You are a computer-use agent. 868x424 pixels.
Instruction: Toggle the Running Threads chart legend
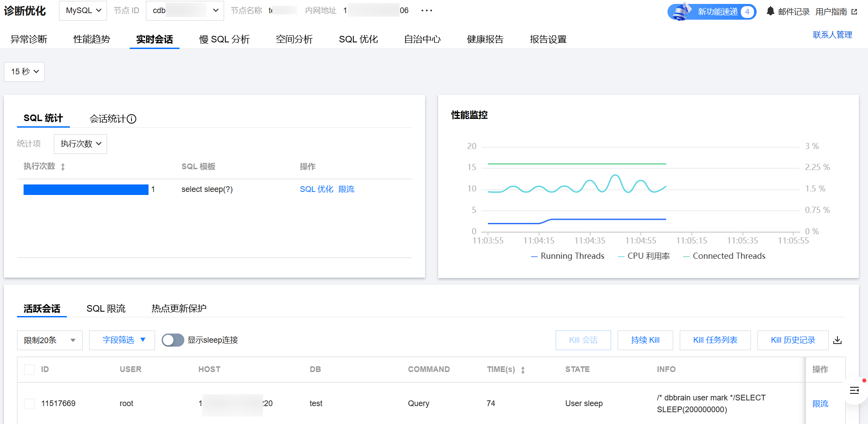click(567, 256)
